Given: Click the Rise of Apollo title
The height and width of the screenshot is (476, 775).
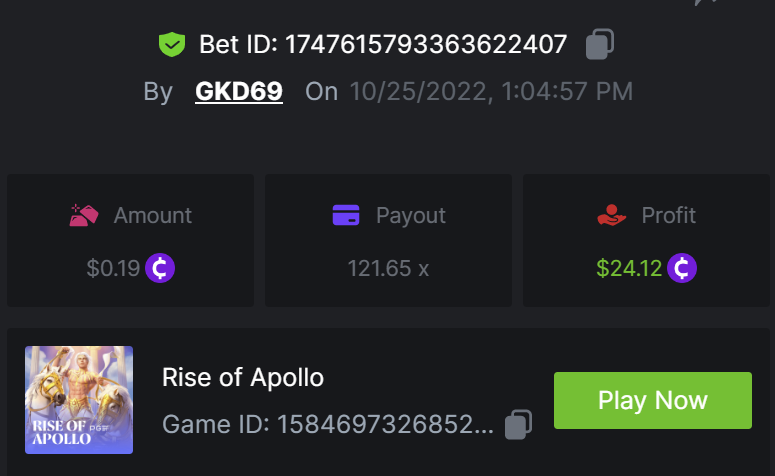Looking at the screenshot, I should pyautogui.click(x=243, y=377).
